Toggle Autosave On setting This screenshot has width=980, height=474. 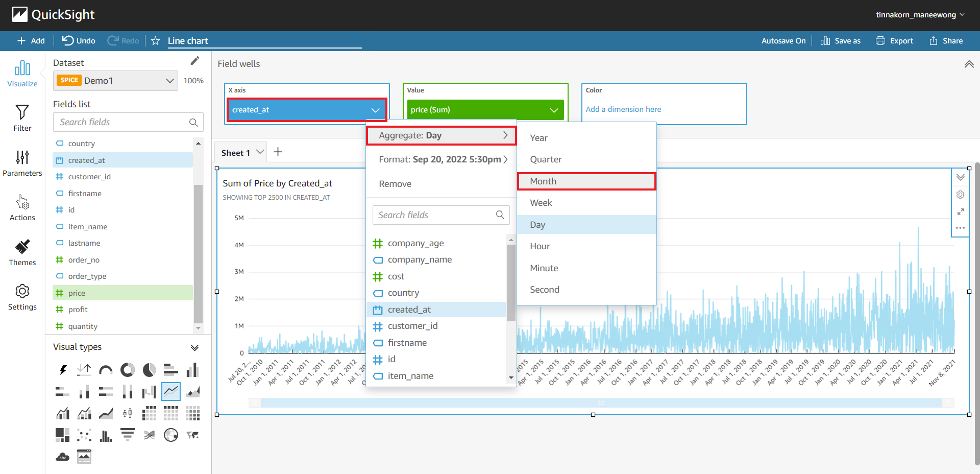point(783,40)
